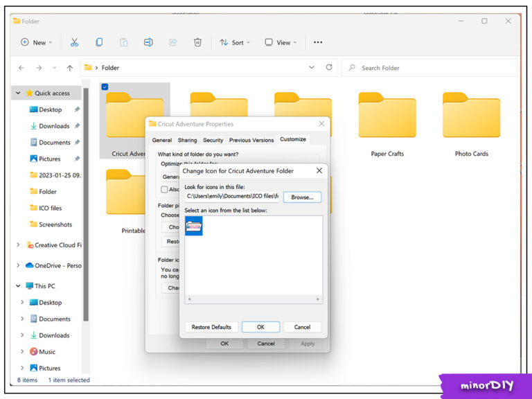Refresh the Folder view

tap(329, 67)
